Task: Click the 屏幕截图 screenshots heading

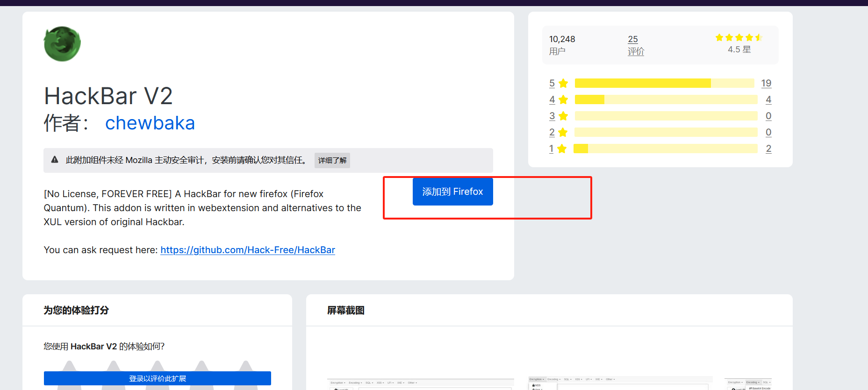Action: pyautogui.click(x=346, y=310)
